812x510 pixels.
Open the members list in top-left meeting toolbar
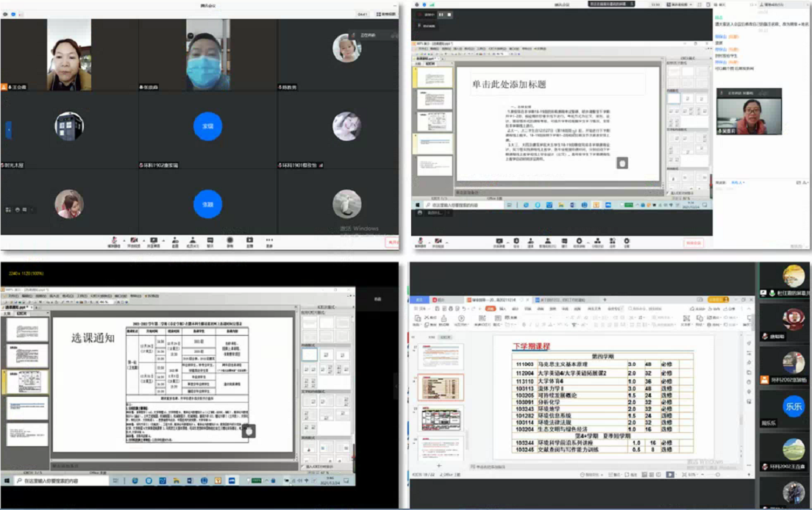[x=193, y=240]
